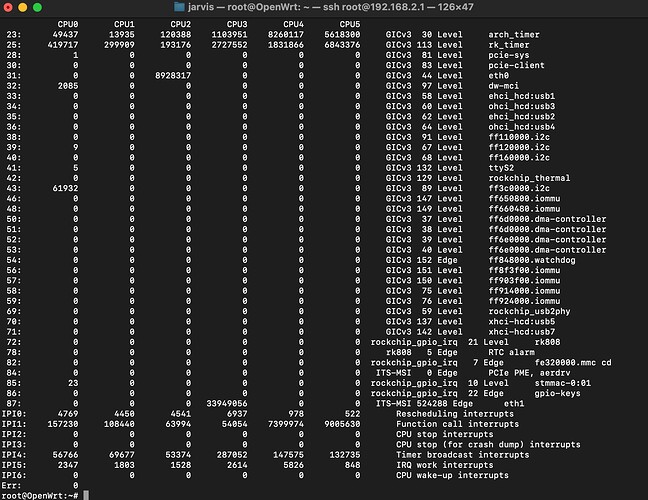The height and width of the screenshot is (500, 648).
Task: Click the 'ff120000.i2c' entry
Action: tap(519, 148)
